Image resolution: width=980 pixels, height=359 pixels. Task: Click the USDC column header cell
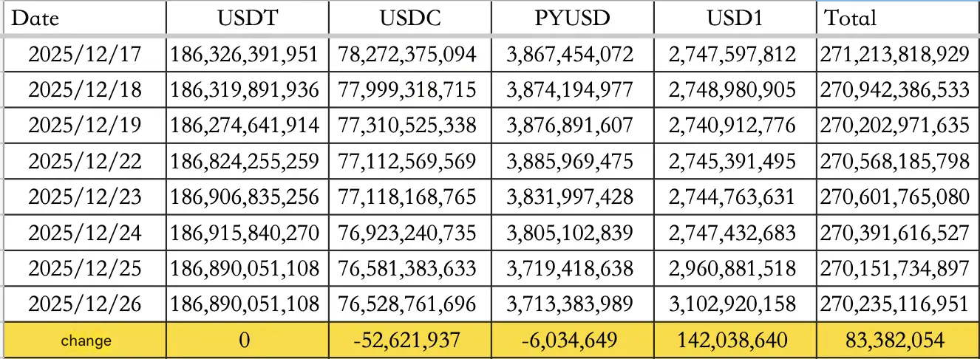(x=409, y=17)
